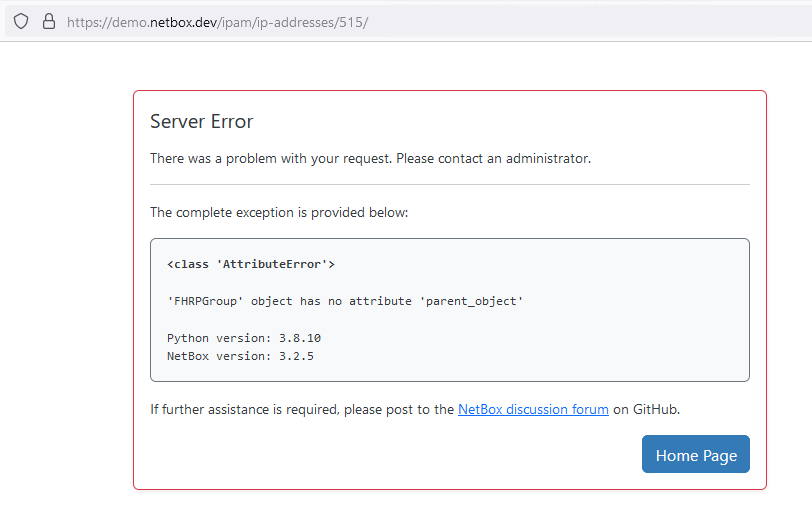Viewport: 812px width, 514px height.
Task: Click the "<class 'AttributeError'>" line
Action: (x=251, y=265)
